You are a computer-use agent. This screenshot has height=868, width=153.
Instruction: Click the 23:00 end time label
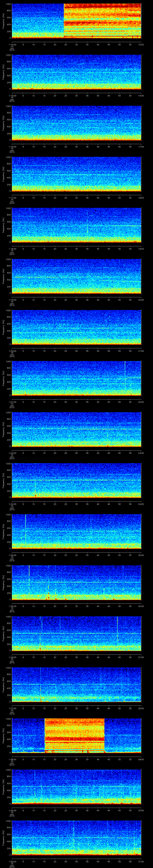pos(141,453)
